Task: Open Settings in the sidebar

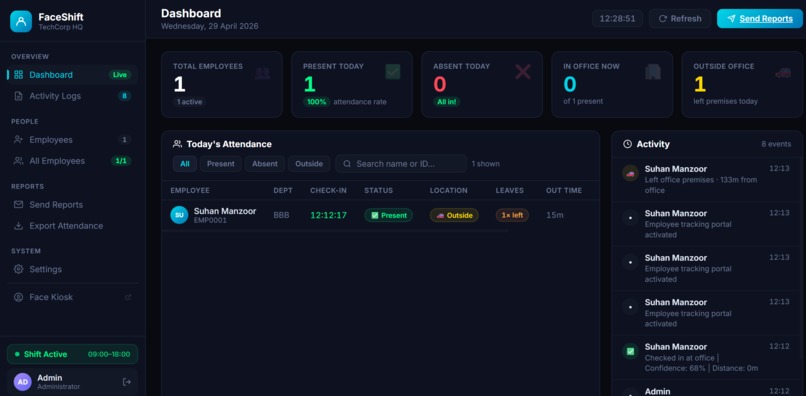Action: point(72,269)
